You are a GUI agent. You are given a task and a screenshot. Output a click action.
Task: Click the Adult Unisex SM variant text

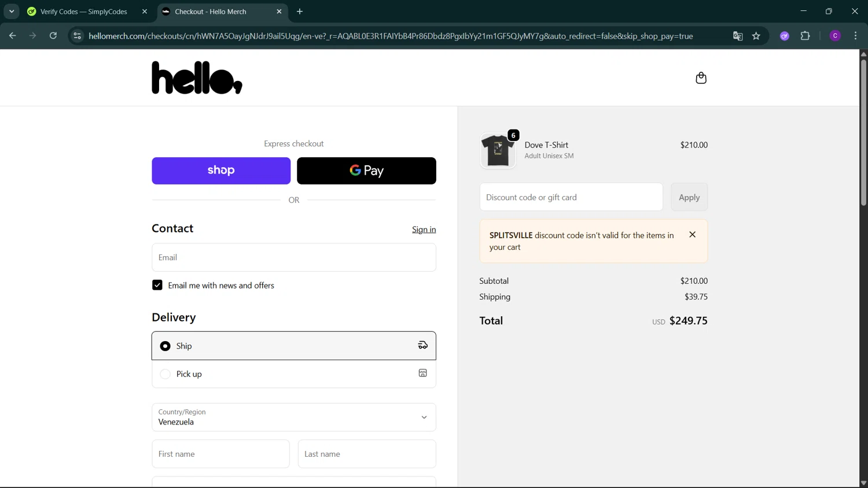tap(549, 156)
